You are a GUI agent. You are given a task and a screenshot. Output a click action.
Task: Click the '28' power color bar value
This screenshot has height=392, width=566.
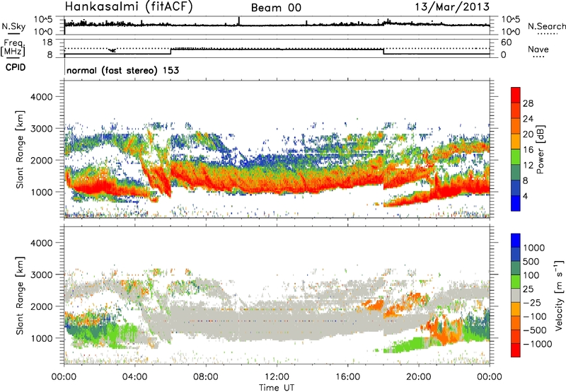(x=528, y=103)
